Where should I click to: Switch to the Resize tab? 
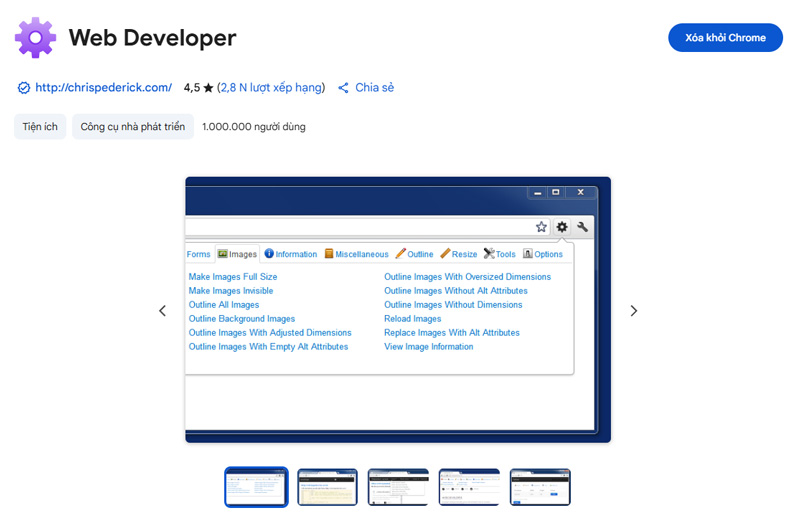[459, 254]
